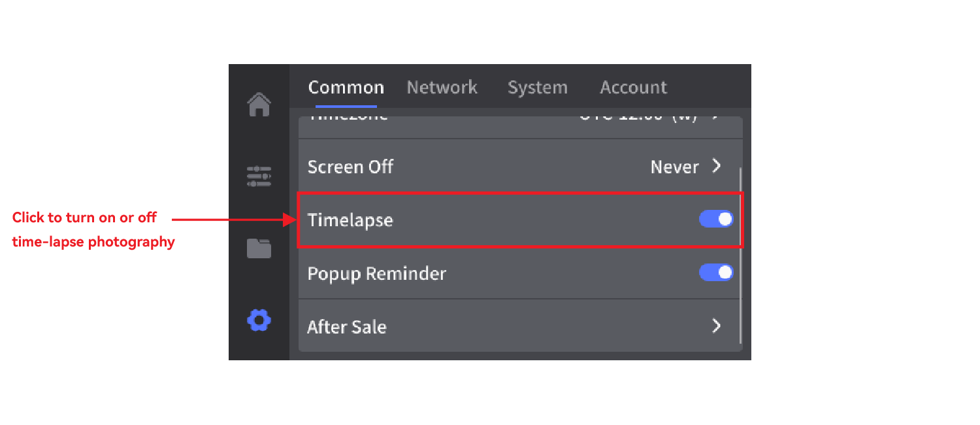
Task: Disable the Popup Reminder switch
Action: pos(716,273)
